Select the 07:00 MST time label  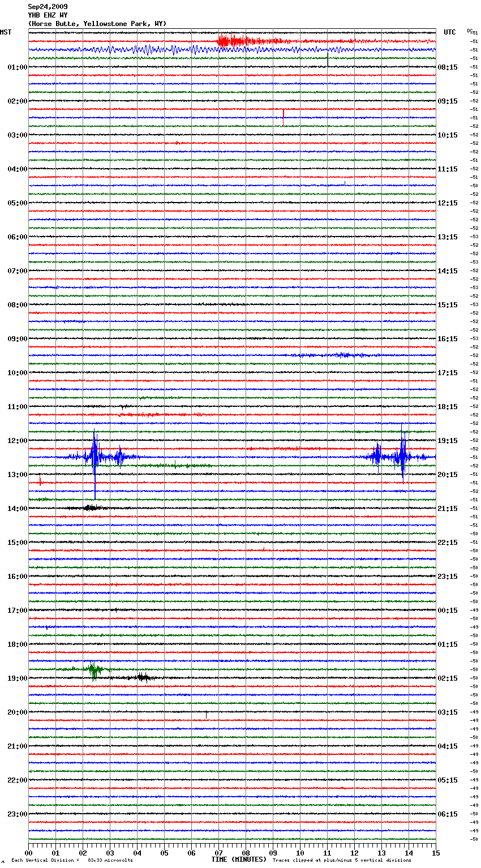tap(18, 271)
